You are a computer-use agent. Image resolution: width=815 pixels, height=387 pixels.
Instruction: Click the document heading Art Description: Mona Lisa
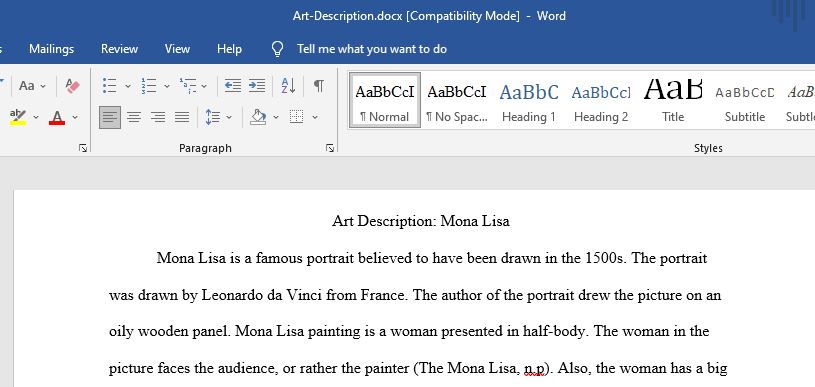click(421, 221)
